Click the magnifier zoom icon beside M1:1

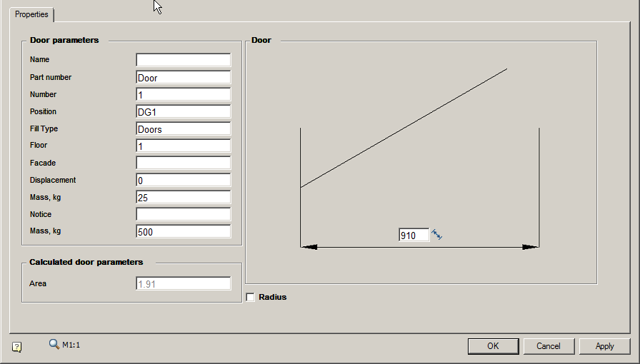pos(54,344)
